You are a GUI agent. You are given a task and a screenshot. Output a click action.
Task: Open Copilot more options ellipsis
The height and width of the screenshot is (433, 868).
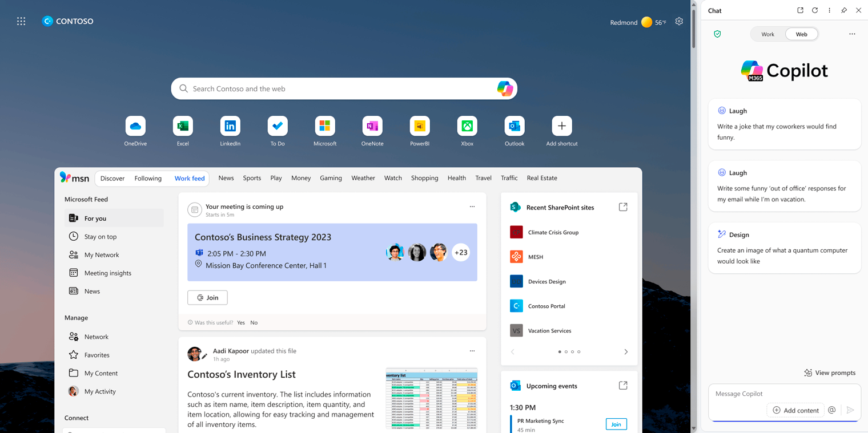[x=852, y=34]
